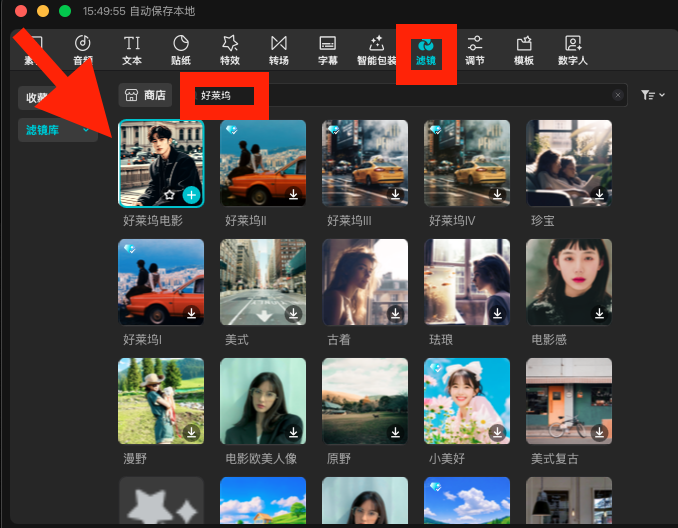Download the 好莱坞I filter
Screen dimensions: 678x528
[x=192, y=314]
